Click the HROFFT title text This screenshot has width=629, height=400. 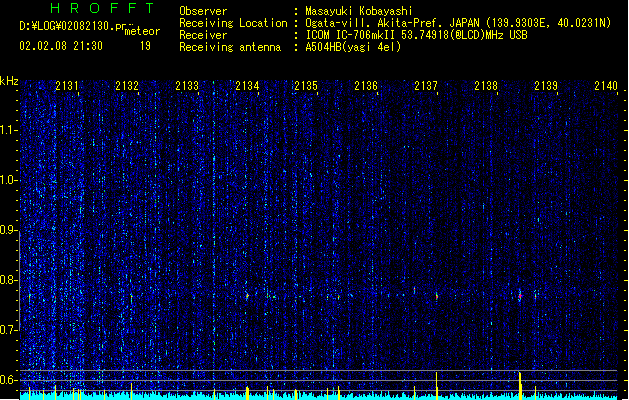click(103, 8)
